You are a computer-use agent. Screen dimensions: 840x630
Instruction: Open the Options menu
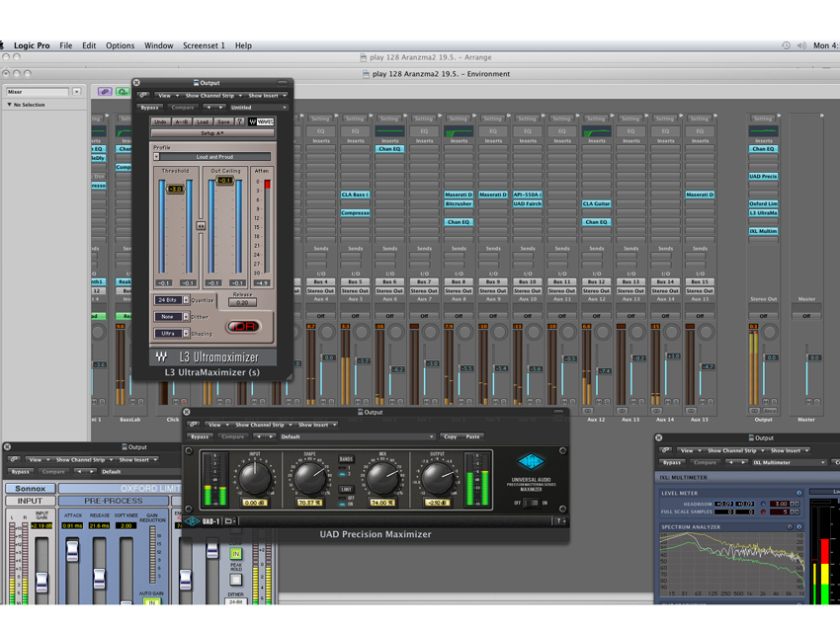coord(120,45)
